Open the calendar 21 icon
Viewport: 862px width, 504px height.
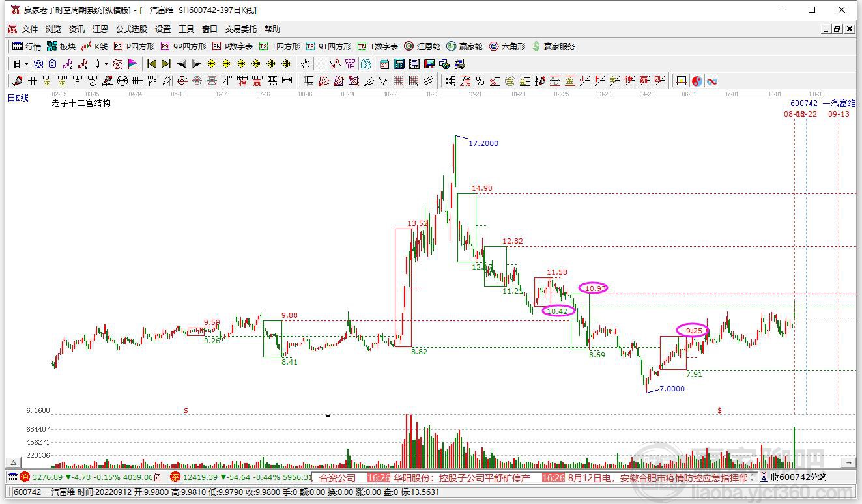click(384, 64)
